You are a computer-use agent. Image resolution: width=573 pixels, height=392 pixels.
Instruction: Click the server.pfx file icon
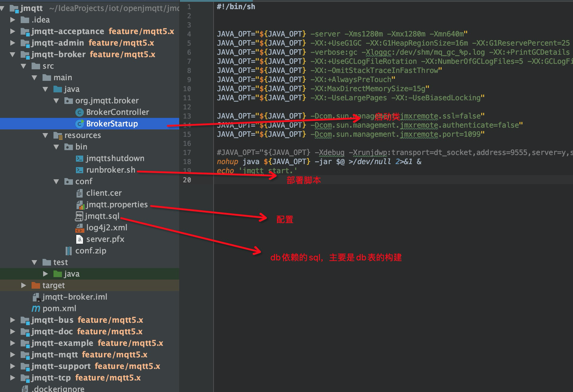point(80,239)
